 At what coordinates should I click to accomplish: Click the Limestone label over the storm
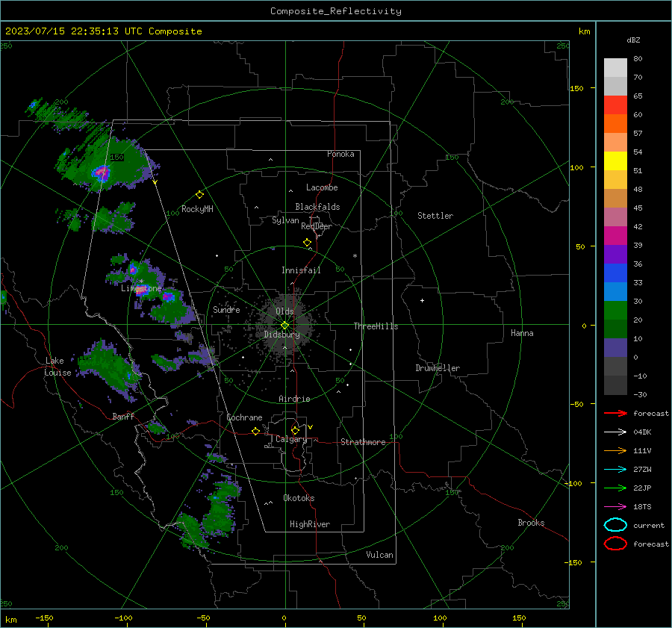(141, 288)
